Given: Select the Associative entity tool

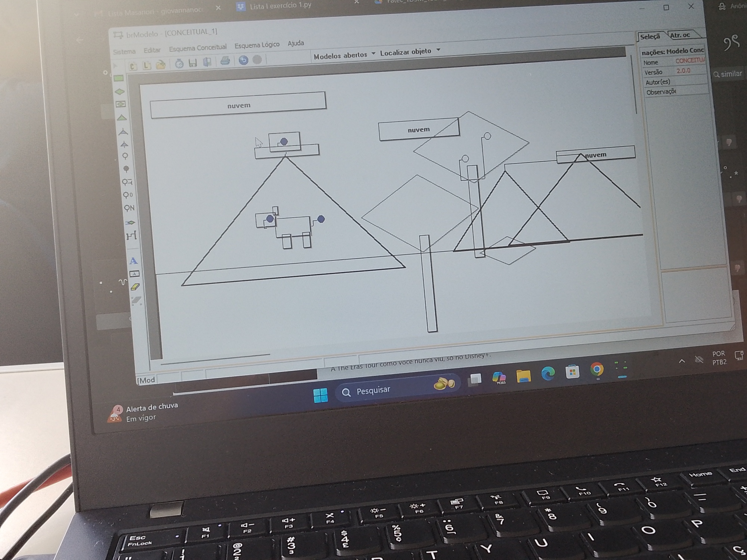Looking at the screenshot, I should [120, 104].
